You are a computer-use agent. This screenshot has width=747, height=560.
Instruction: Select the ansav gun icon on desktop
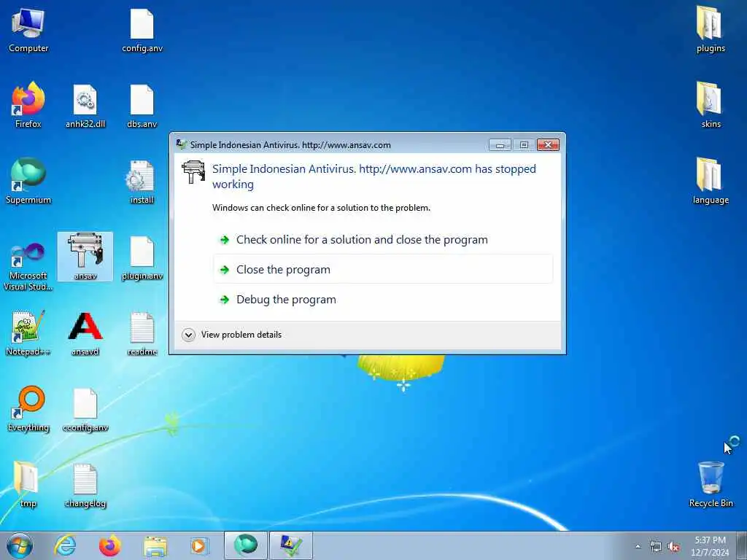click(85, 257)
